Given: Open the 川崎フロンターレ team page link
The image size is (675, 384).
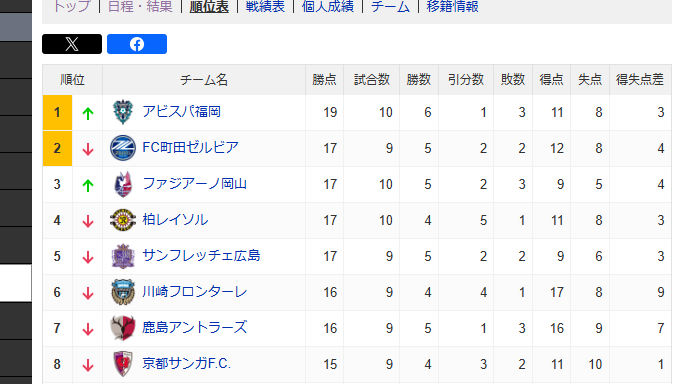Looking at the screenshot, I should (x=195, y=292).
